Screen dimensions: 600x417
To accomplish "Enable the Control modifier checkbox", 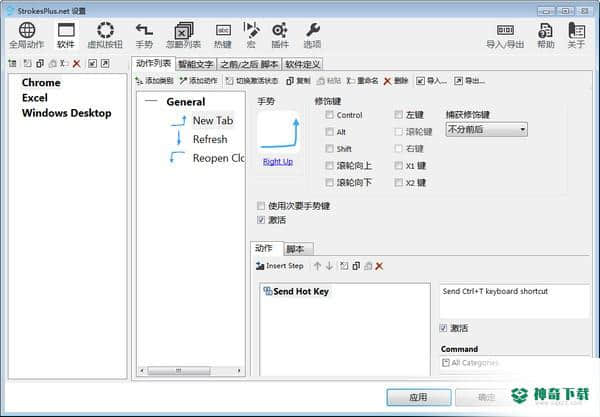I will 329,115.
